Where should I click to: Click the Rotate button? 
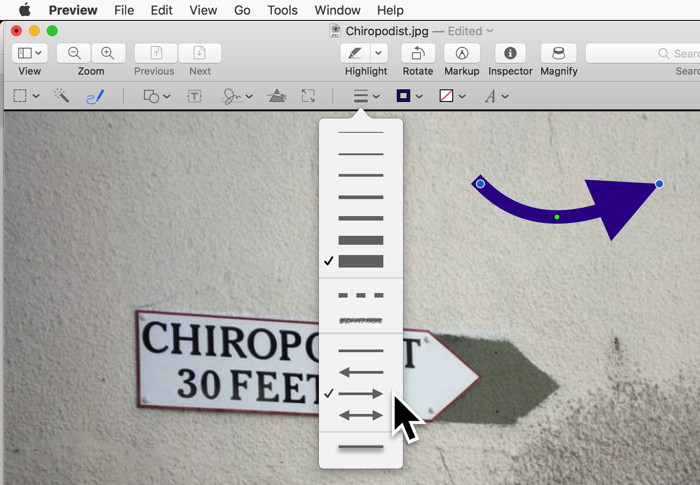pos(418,53)
